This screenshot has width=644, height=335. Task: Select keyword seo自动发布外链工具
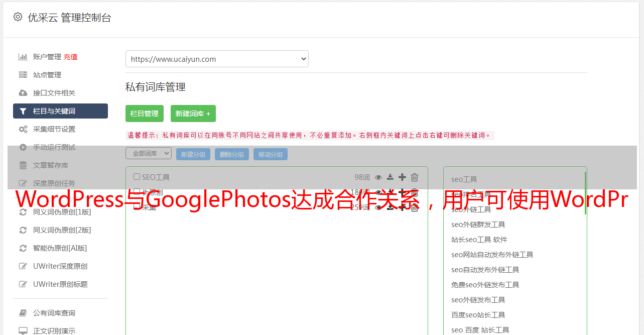[x=485, y=270]
